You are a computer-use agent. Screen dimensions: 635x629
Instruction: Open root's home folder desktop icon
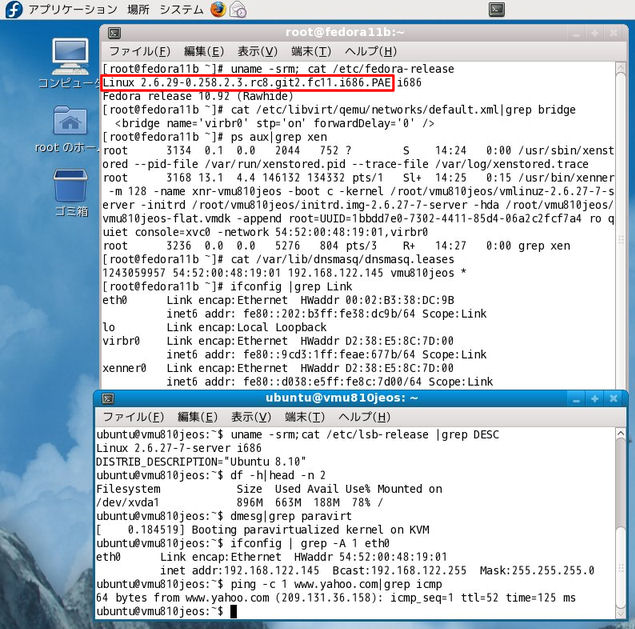(70, 129)
